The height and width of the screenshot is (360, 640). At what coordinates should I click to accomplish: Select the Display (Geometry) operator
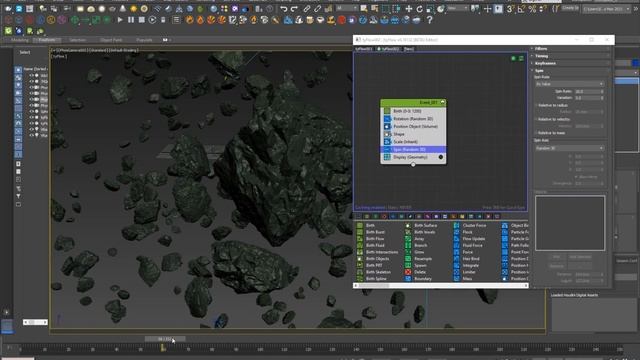[413, 157]
